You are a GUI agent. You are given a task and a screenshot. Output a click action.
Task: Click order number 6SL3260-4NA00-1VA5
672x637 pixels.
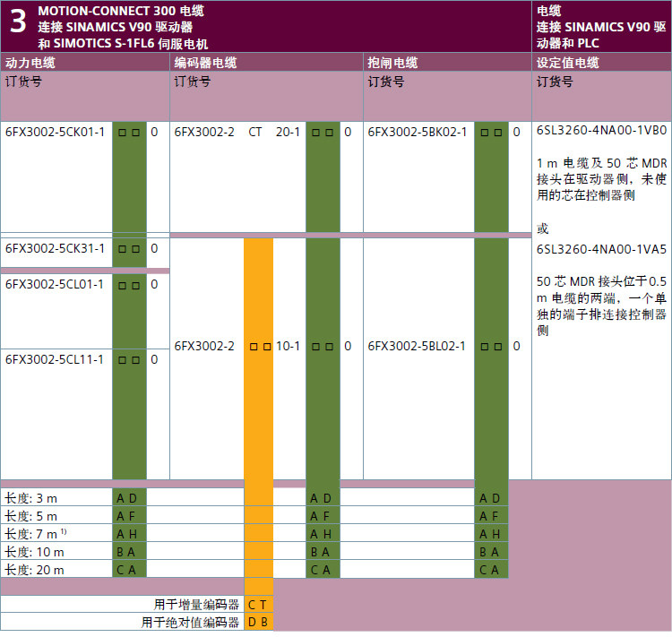602,249
